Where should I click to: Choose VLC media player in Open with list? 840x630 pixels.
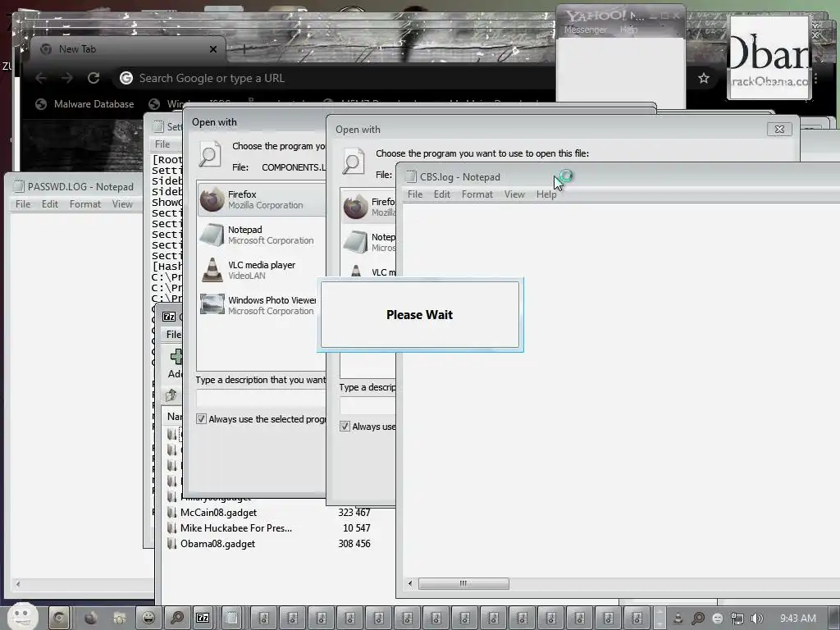click(x=262, y=270)
